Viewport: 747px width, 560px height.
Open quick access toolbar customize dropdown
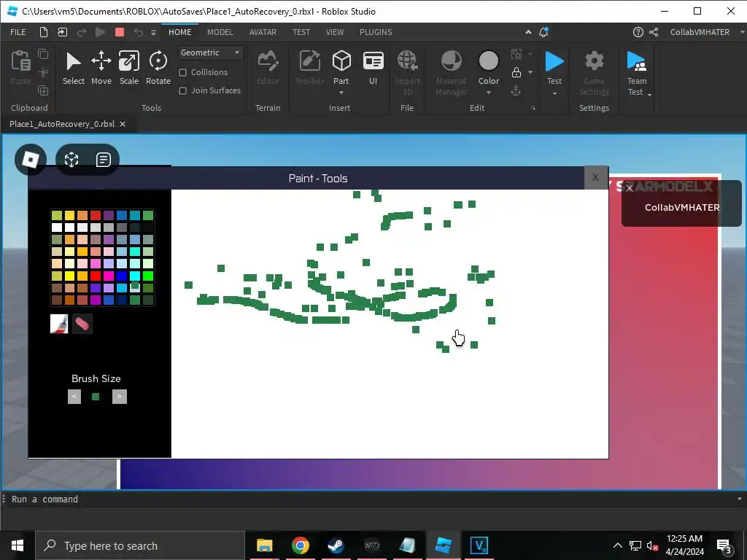(x=153, y=32)
